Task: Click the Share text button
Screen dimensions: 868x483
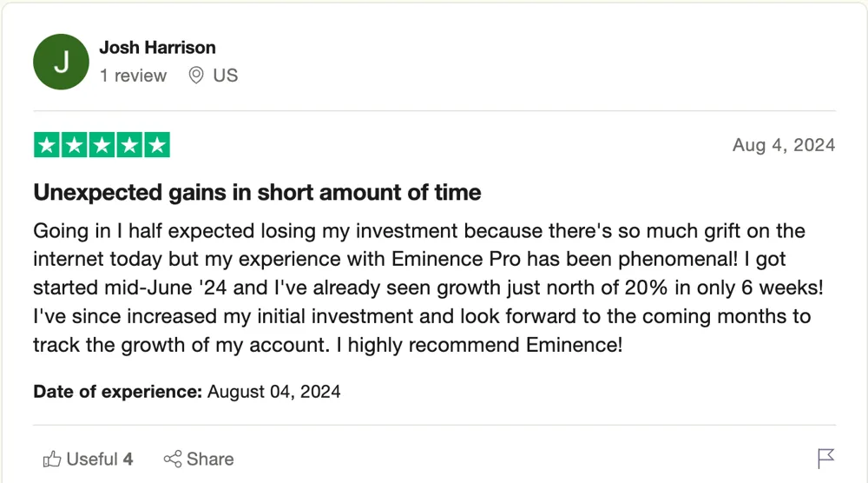Action: [210, 460]
